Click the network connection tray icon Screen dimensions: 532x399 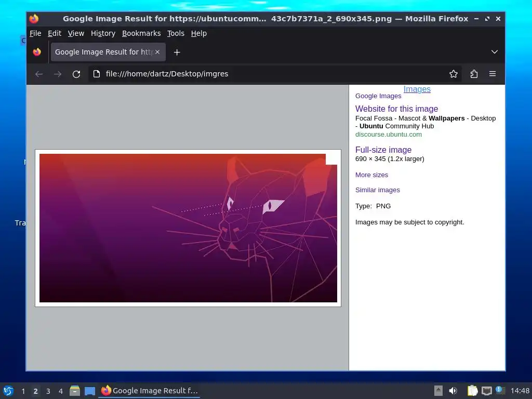coord(486,391)
